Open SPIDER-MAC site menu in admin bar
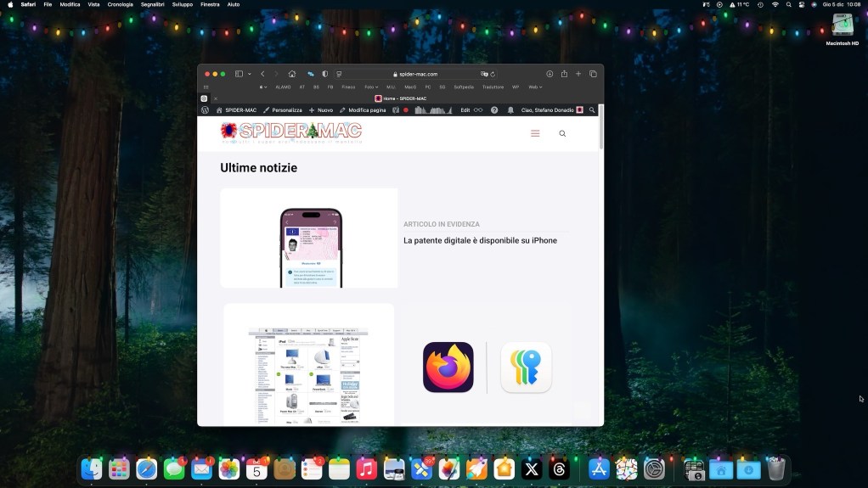 pyautogui.click(x=236, y=110)
